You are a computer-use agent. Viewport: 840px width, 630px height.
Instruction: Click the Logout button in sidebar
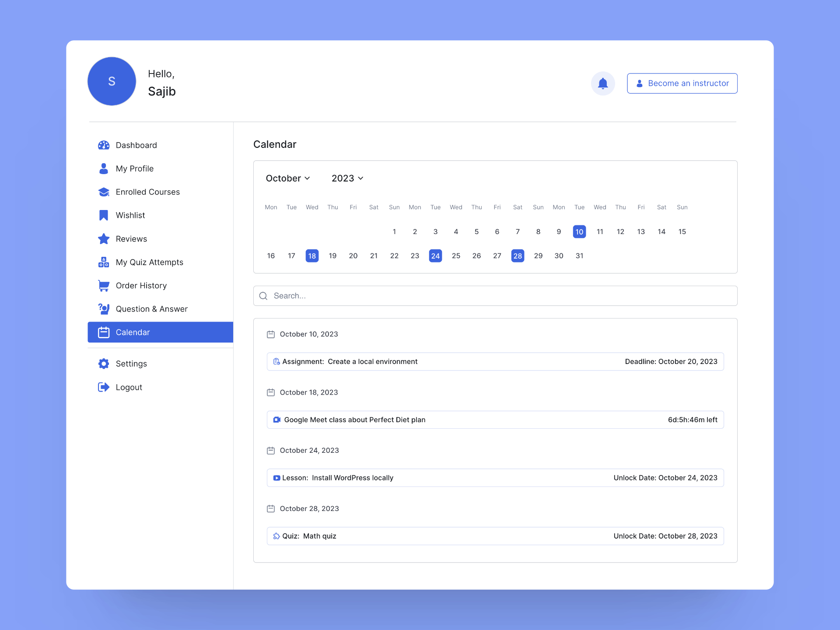129,387
